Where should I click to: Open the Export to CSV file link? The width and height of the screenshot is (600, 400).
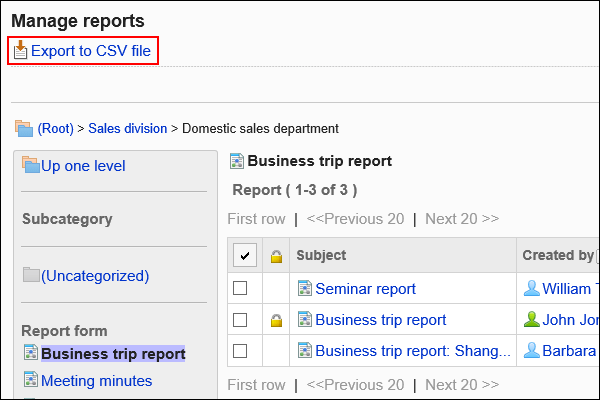[x=91, y=51]
